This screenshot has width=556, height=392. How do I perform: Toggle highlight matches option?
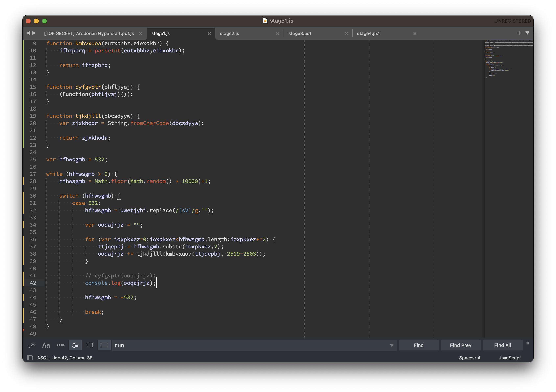tap(104, 345)
